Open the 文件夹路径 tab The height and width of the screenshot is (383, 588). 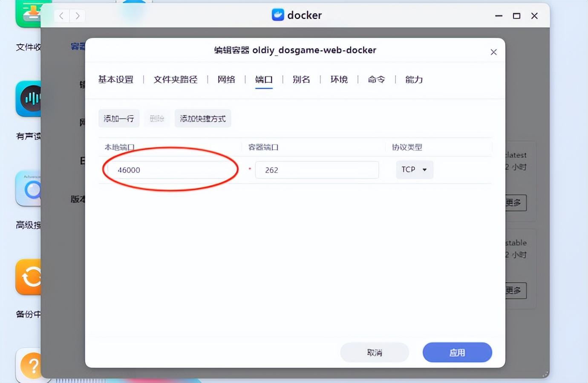176,79
